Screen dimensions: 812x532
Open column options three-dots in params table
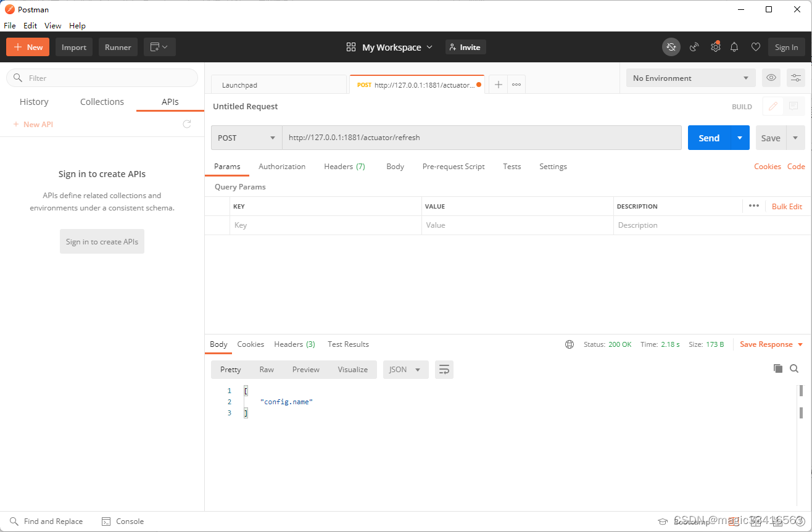tap(753, 206)
